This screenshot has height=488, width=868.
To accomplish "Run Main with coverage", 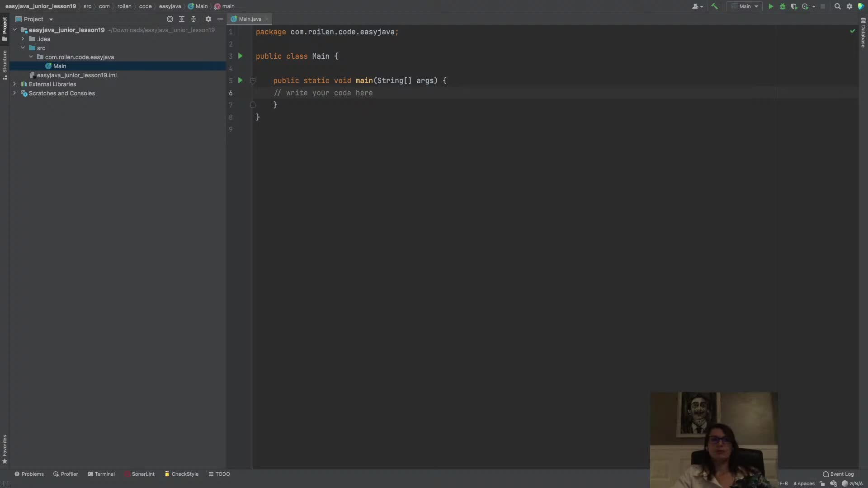I will [x=794, y=6].
